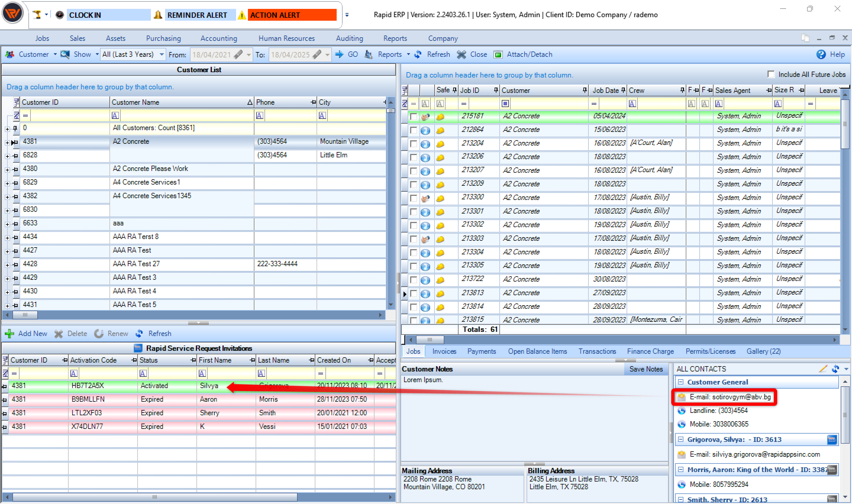The height and width of the screenshot is (504, 852).
Task: Click the ACTION ALERT button
Action: click(292, 15)
